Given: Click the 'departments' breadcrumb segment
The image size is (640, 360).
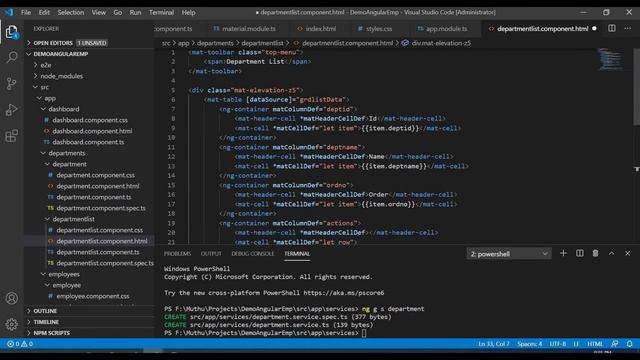Looking at the screenshot, I should 215,43.
